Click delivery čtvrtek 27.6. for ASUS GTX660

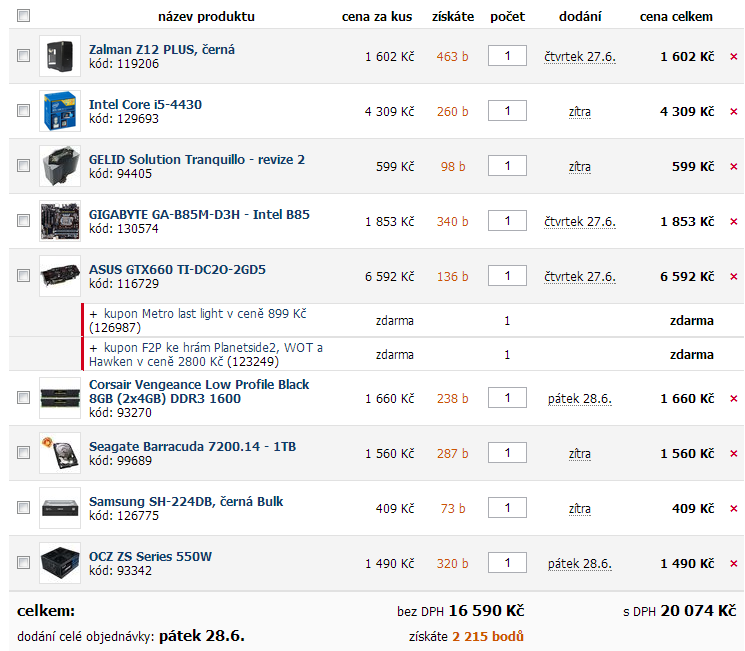pyautogui.click(x=580, y=277)
